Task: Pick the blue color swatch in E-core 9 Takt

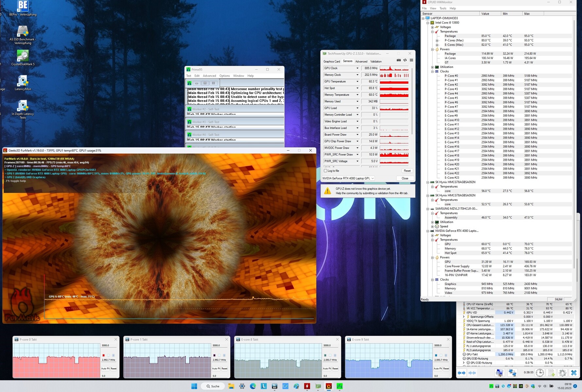Action: pyautogui.click(x=436, y=355)
